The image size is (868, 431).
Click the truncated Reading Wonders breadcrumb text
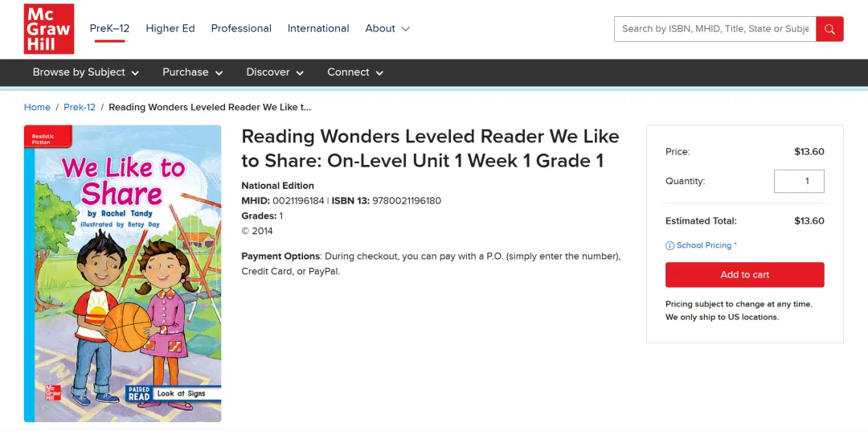[x=210, y=107]
